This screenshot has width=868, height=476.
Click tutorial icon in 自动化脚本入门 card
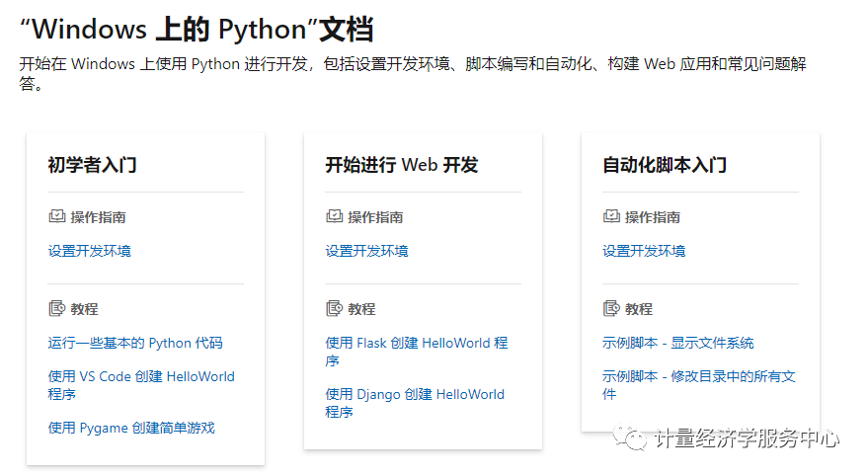(x=611, y=308)
